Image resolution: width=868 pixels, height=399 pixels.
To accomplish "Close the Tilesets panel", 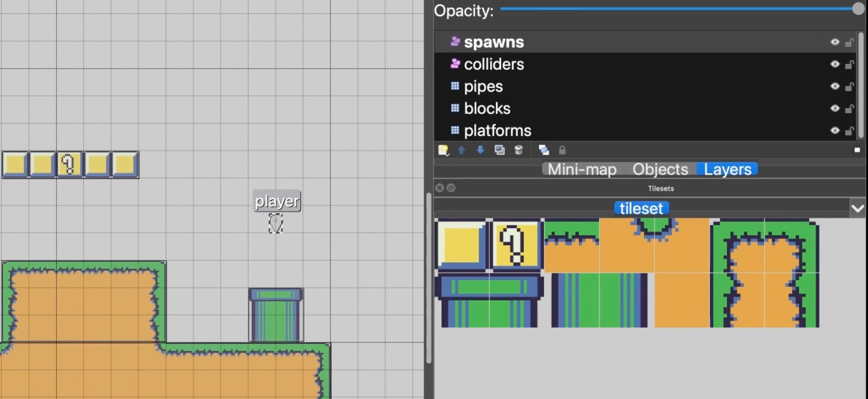I will pos(440,188).
